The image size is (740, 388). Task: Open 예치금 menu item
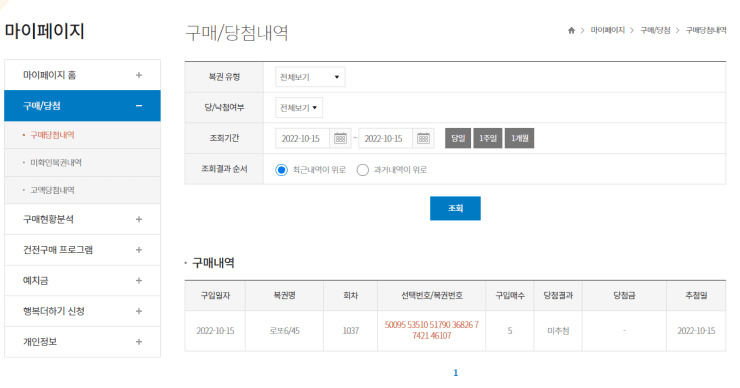tap(35, 280)
